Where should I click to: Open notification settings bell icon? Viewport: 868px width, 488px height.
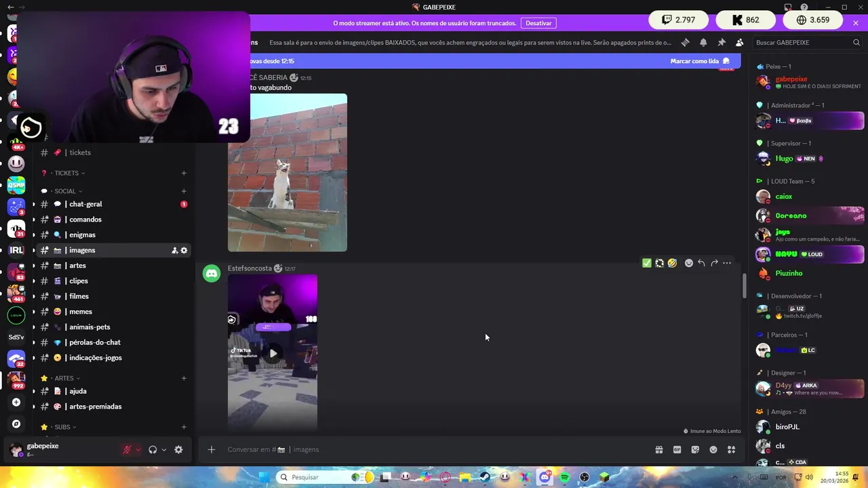click(x=703, y=42)
